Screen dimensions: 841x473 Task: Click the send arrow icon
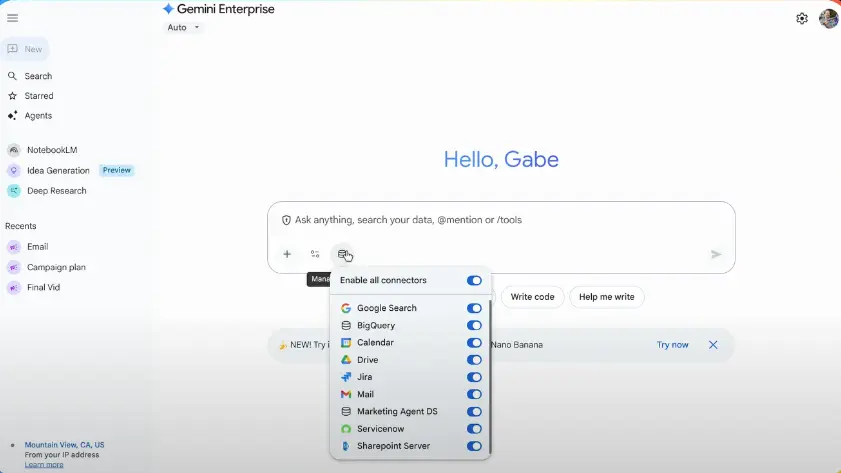click(x=716, y=254)
